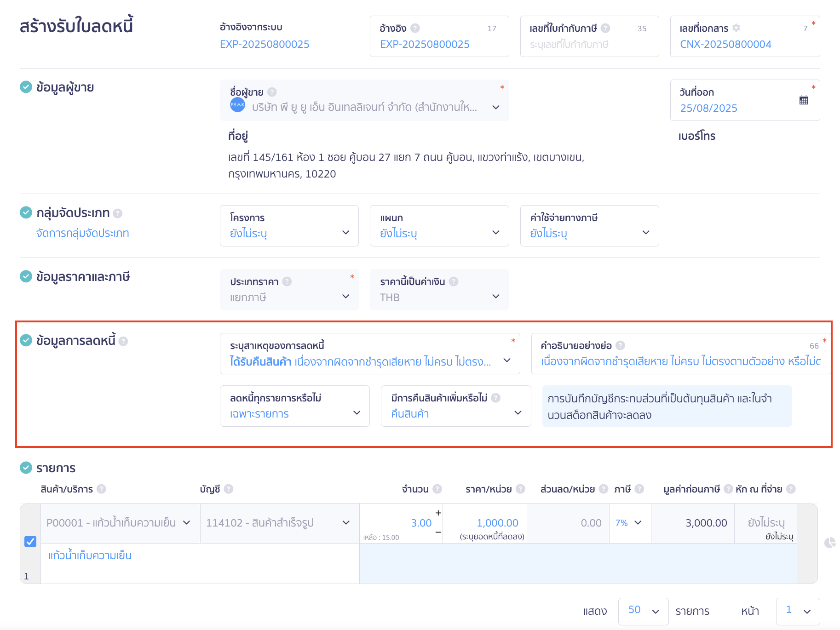Screen dimensions: 840x630
Task: Click the help icon next to ข้อมูลการลดหนี้
Action: tap(123, 341)
